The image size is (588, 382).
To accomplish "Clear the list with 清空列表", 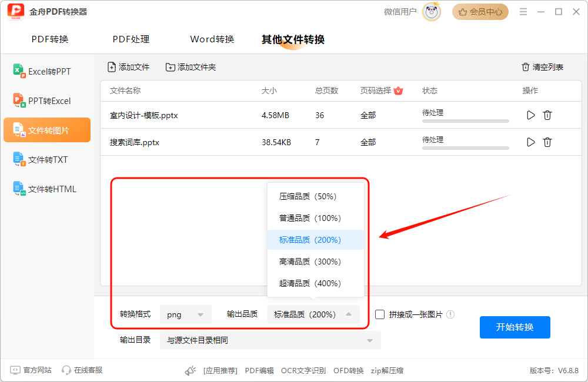I will [542, 67].
